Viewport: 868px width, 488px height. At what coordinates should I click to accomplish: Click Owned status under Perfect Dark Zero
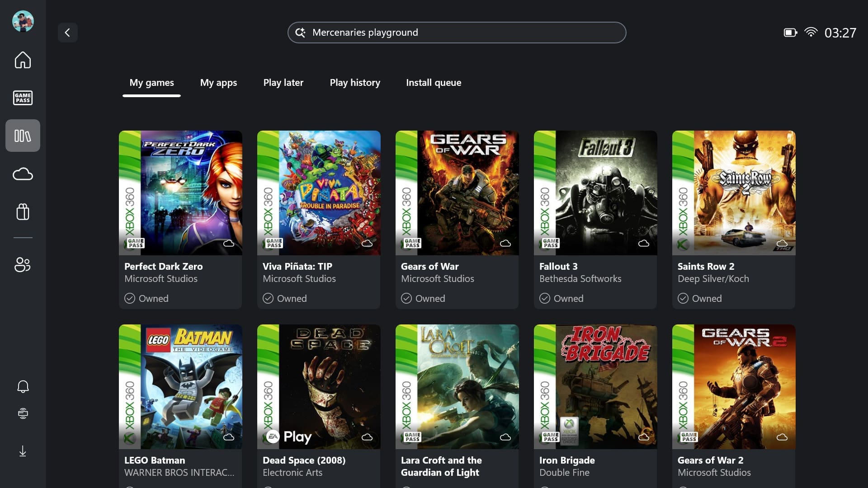(146, 299)
